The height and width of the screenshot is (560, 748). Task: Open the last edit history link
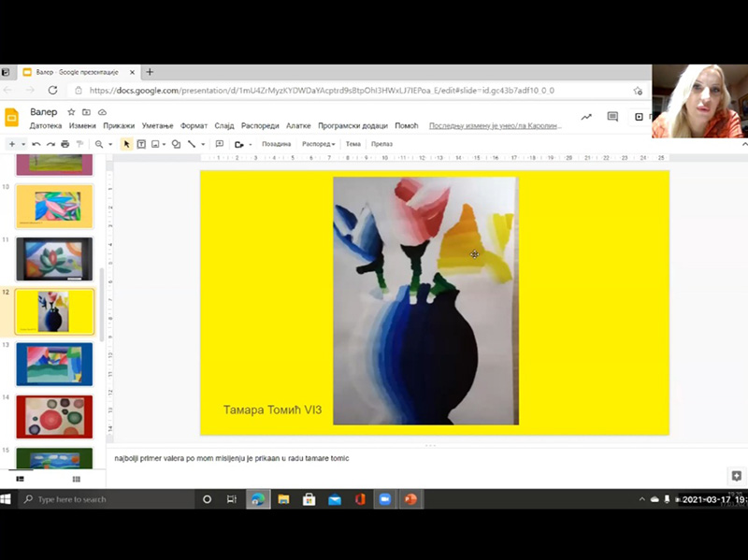pos(496,126)
